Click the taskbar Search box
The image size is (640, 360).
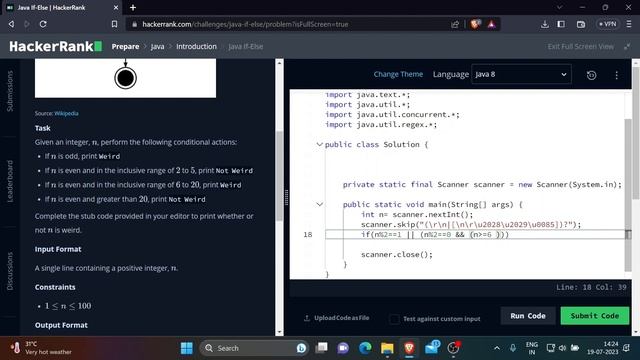254,348
